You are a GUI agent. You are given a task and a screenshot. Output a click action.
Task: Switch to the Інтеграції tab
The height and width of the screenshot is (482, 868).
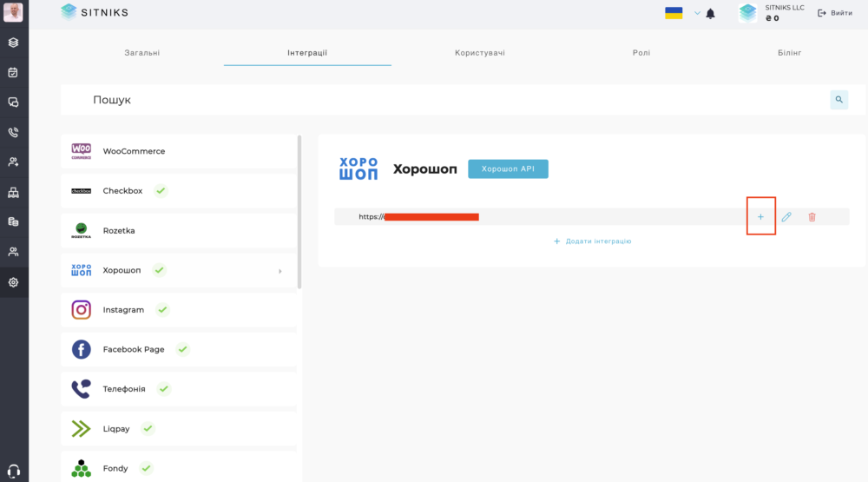tap(307, 53)
